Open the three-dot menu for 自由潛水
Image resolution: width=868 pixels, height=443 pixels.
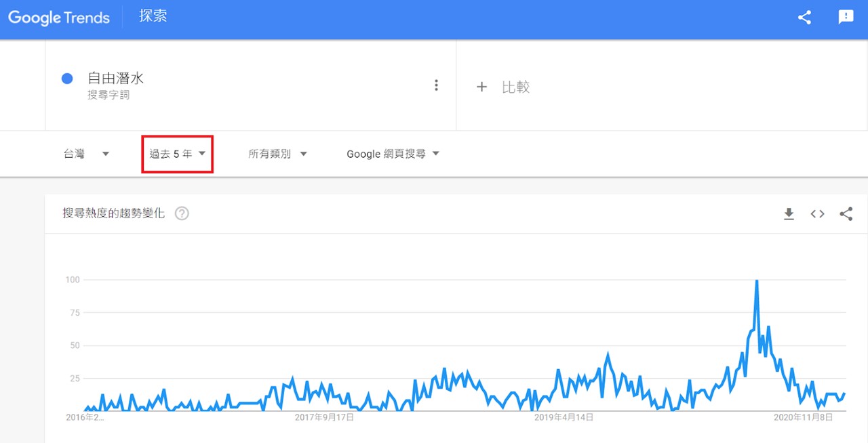[x=436, y=85]
